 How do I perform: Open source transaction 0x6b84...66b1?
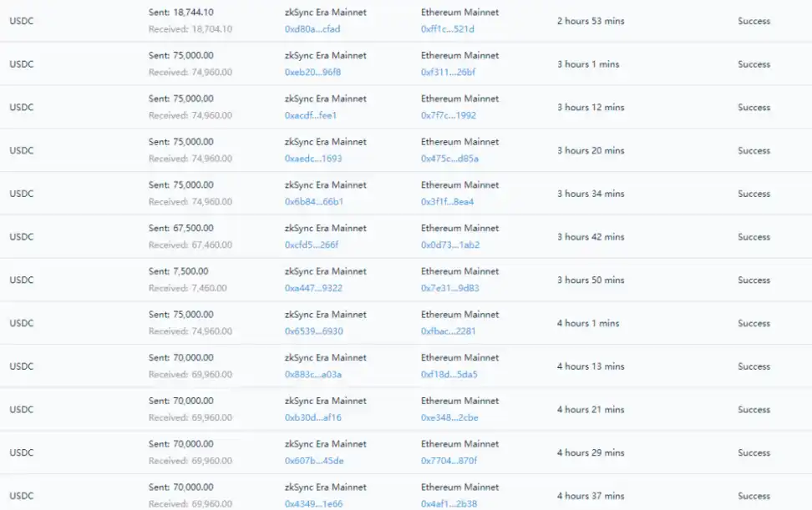pyautogui.click(x=314, y=202)
